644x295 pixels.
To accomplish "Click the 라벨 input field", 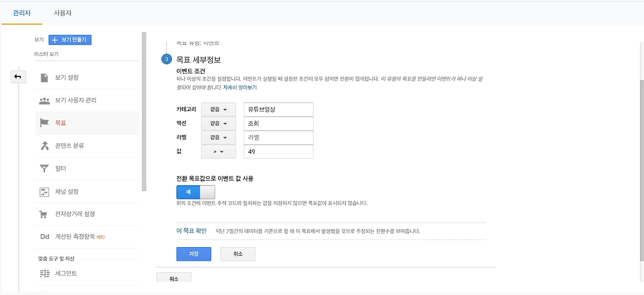I will pyautogui.click(x=278, y=138).
